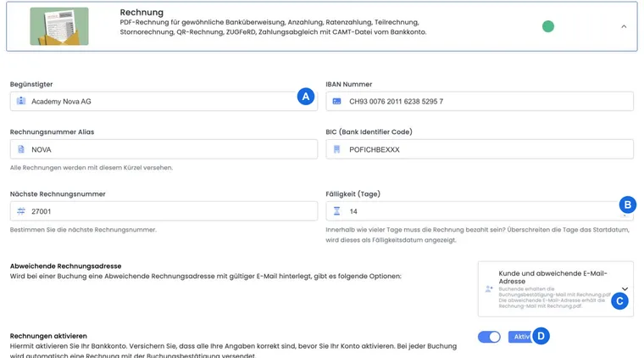Click the Rechnungen aktivieren heading
Viewport: 644px width, 358px height.
tap(48, 336)
